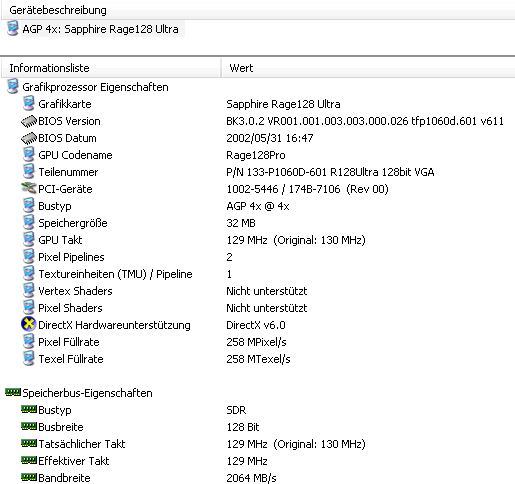This screenshot has width=515, height=484.
Task: Click the chip icon next to BIOS Datum
Action: click(x=29, y=138)
